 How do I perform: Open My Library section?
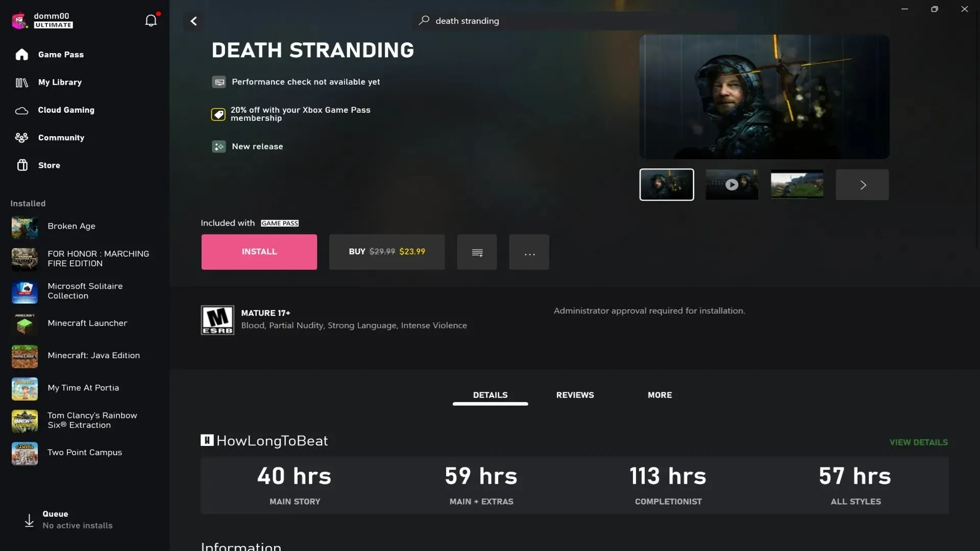(59, 82)
